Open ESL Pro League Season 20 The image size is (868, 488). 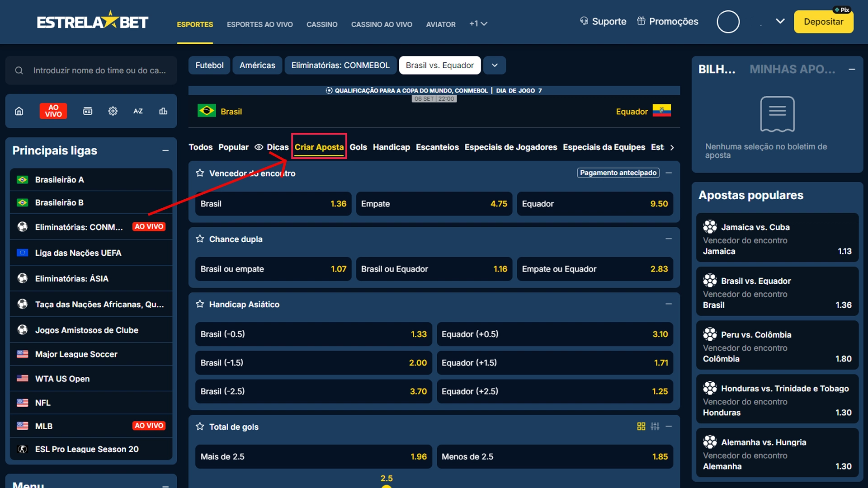point(91,449)
